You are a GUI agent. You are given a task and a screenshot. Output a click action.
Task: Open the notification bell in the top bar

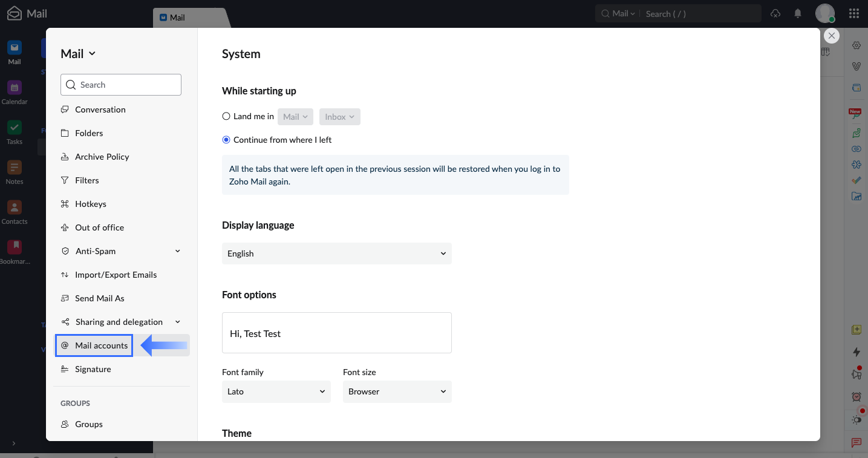(x=797, y=13)
